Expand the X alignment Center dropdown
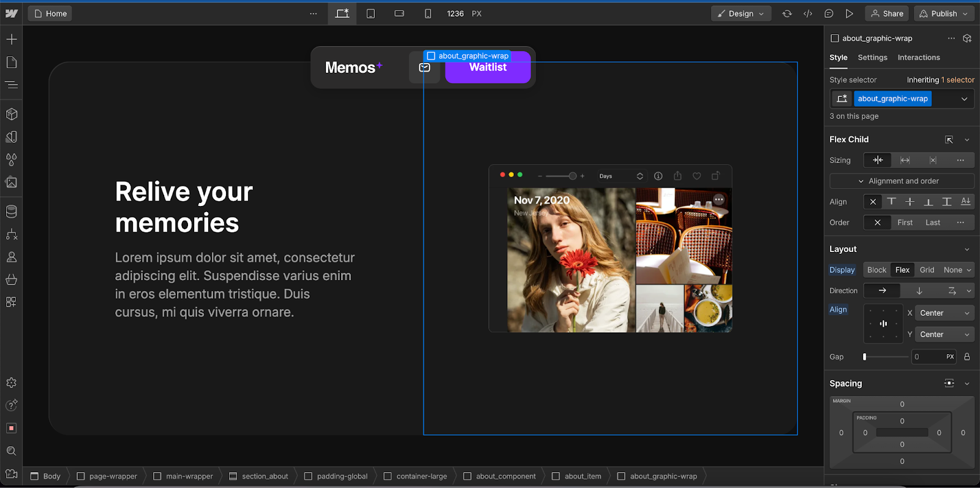 [x=944, y=313]
